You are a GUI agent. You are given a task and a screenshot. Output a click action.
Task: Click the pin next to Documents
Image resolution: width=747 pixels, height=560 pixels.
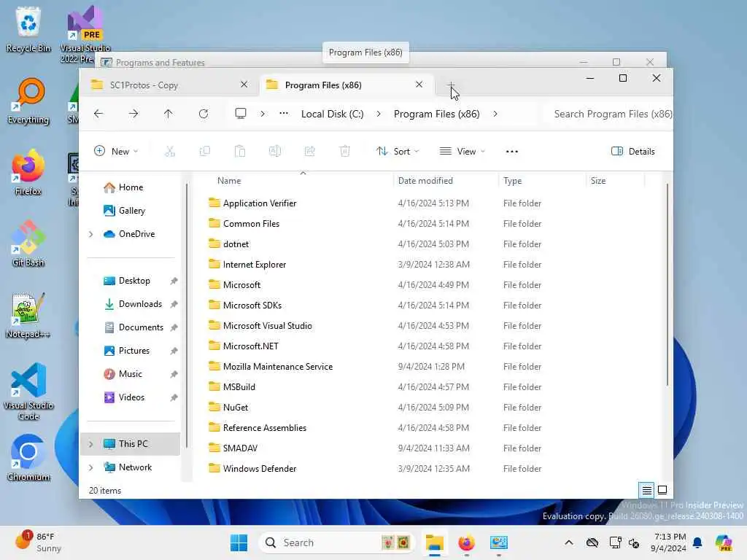pos(174,327)
